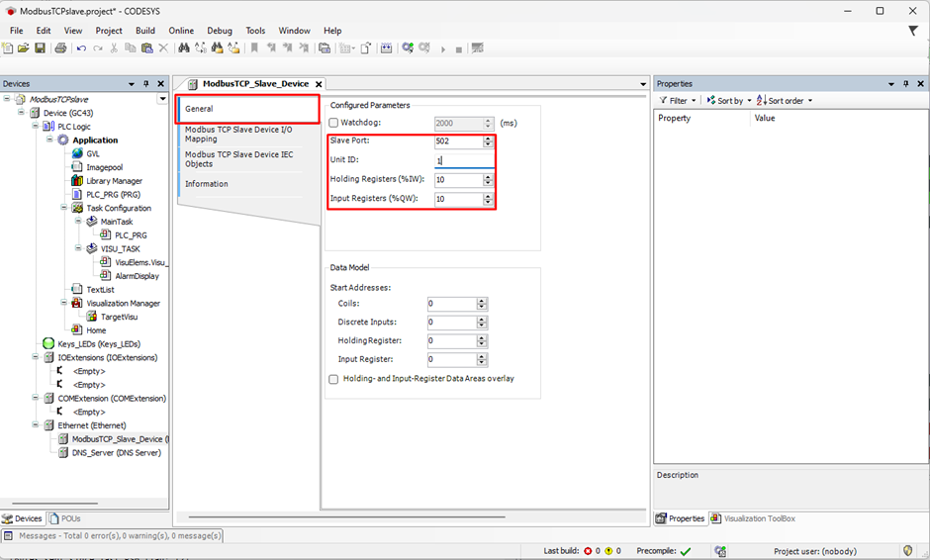Viewport: 930px width, 560px height.
Task: Open the Tools menu
Action: coord(255,31)
